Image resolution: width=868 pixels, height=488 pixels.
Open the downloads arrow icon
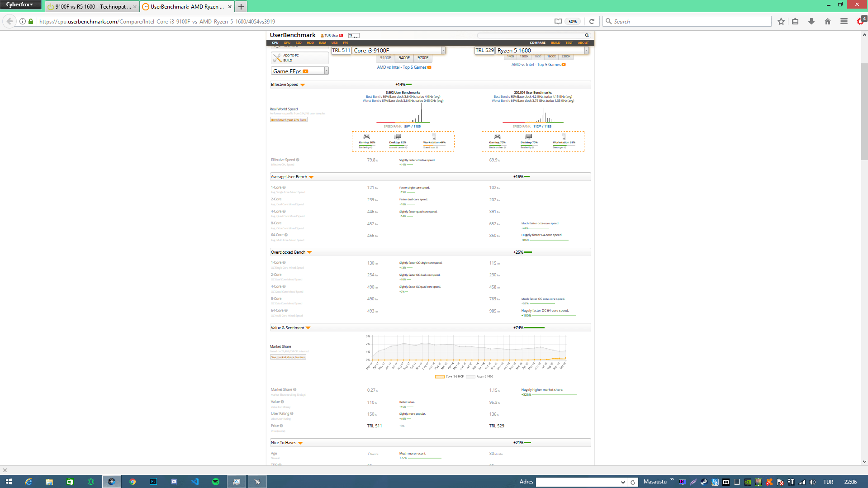pyautogui.click(x=811, y=21)
